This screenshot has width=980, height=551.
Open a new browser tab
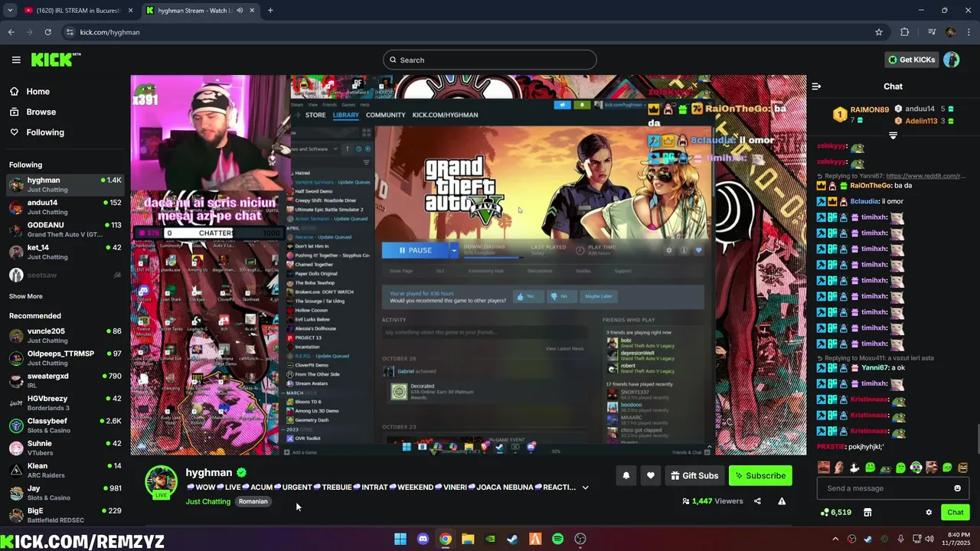coord(270,10)
